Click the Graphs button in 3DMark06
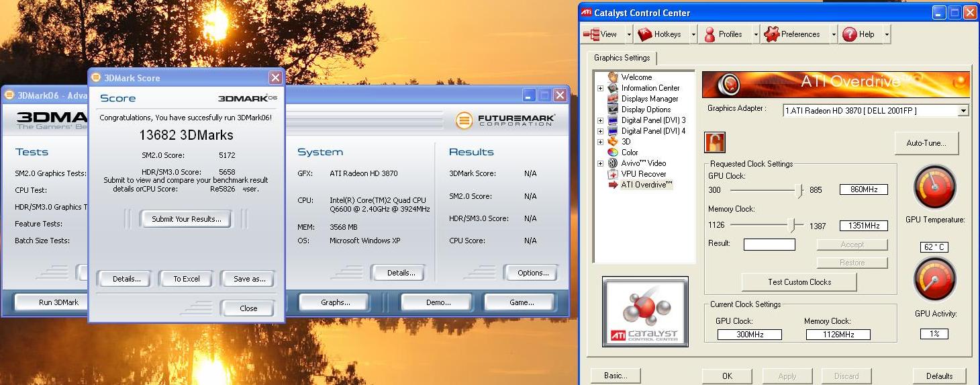 [x=335, y=302]
